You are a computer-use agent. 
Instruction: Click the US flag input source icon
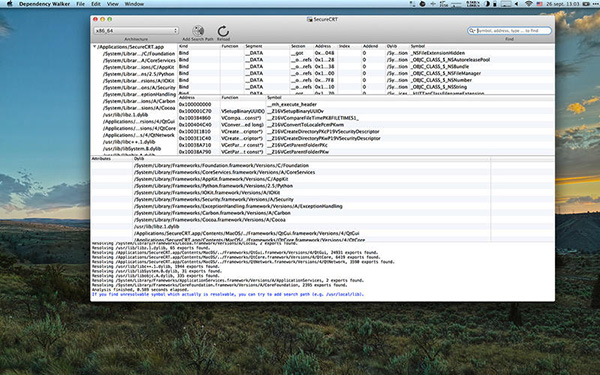point(540,4)
